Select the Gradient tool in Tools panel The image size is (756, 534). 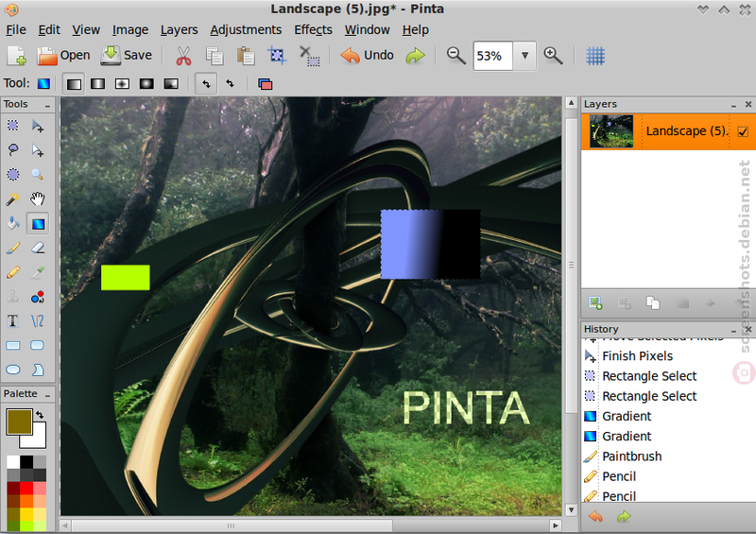point(38,224)
